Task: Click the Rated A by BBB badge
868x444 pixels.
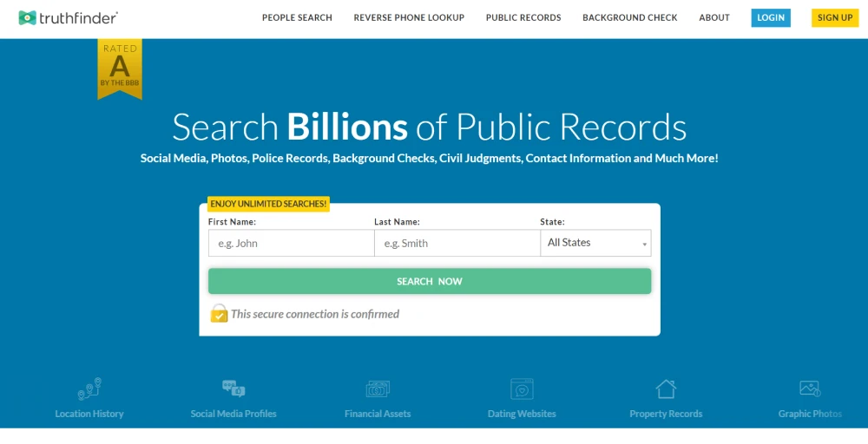Action: pos(120,69)
